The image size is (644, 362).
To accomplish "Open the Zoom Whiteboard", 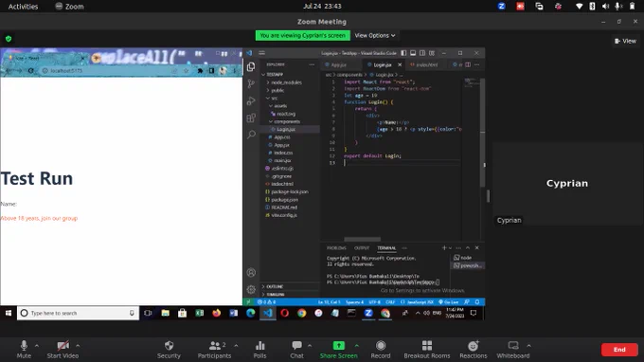I will [x=513, y=350].
